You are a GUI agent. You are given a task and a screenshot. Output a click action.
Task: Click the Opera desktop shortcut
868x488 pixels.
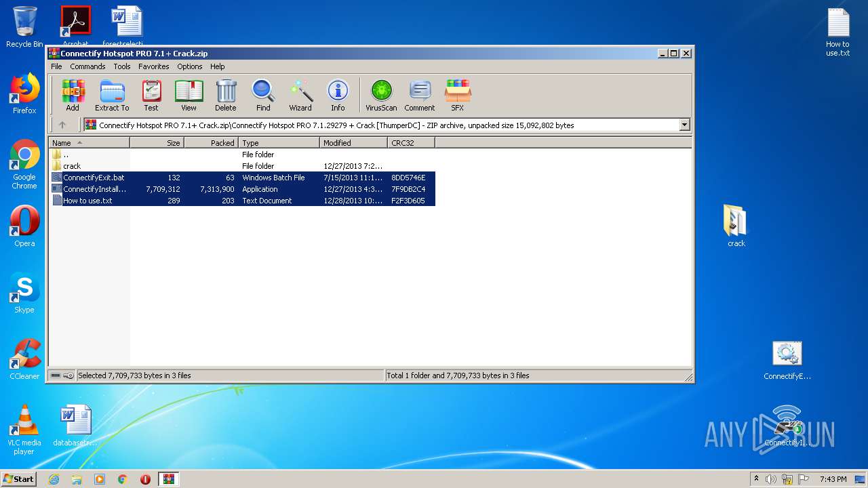click(x=24, y=226)
